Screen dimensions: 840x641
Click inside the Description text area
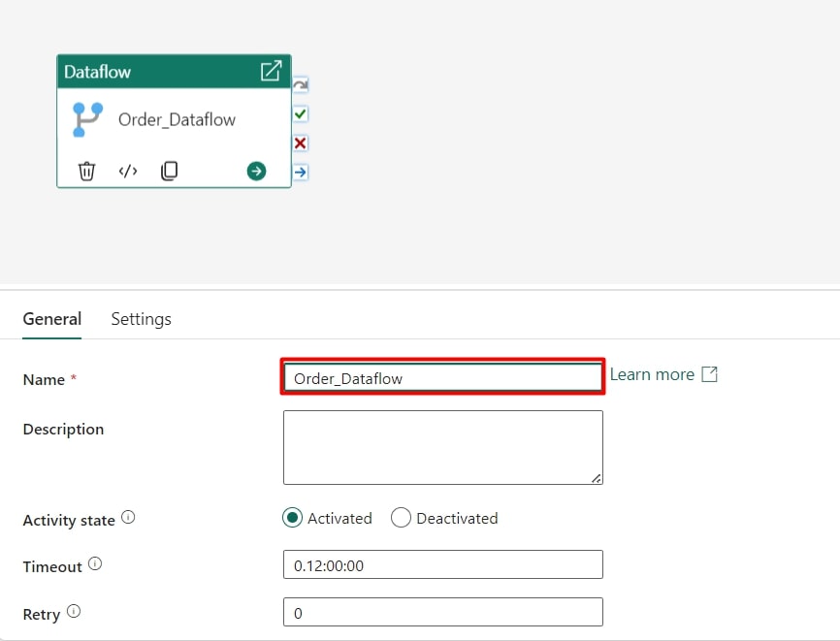coord(442,447)
